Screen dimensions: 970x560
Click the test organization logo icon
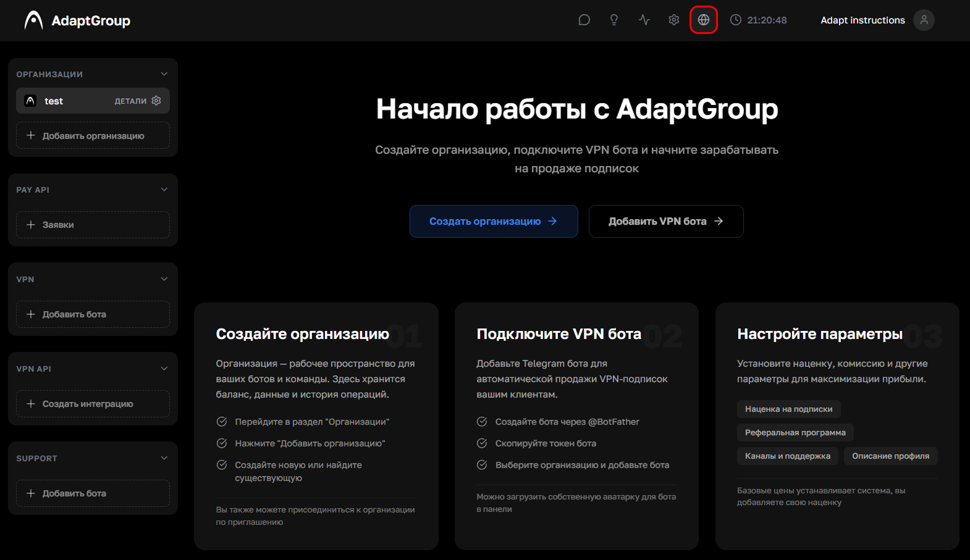click(x=30, y=101)
